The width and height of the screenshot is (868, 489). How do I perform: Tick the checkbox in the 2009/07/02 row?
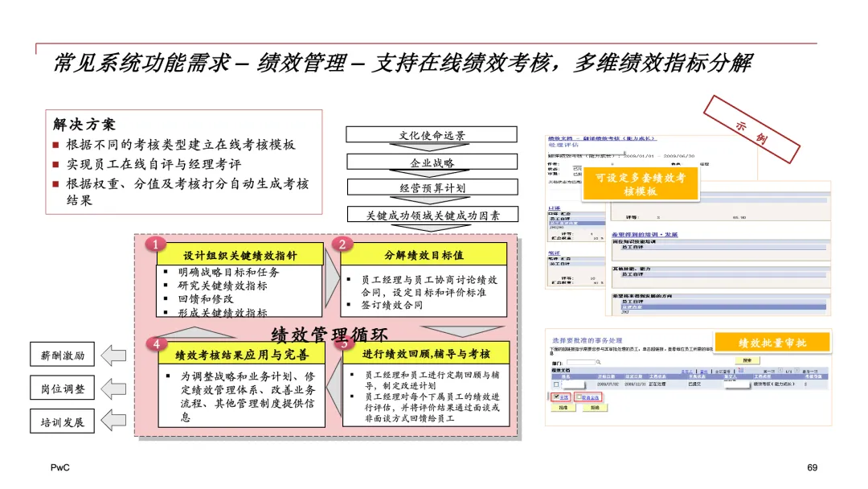556,384
